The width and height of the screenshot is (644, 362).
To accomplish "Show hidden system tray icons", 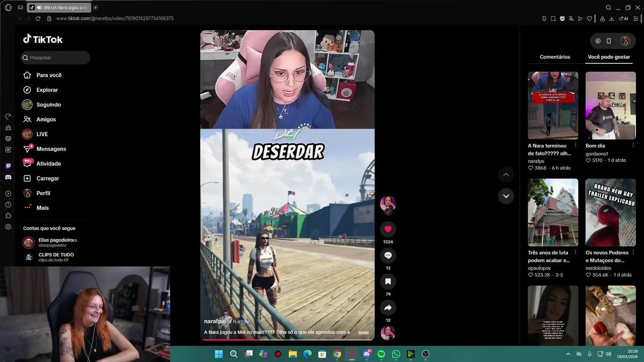I will coord(568,354).
